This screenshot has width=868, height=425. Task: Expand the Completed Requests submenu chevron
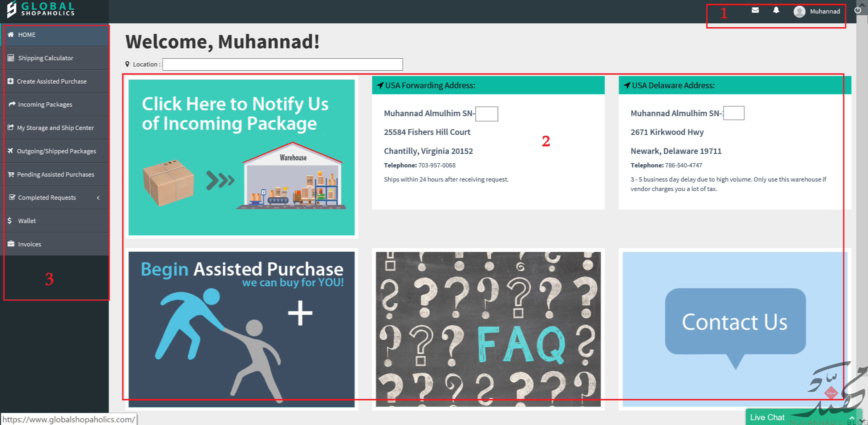tap(99, 198)
